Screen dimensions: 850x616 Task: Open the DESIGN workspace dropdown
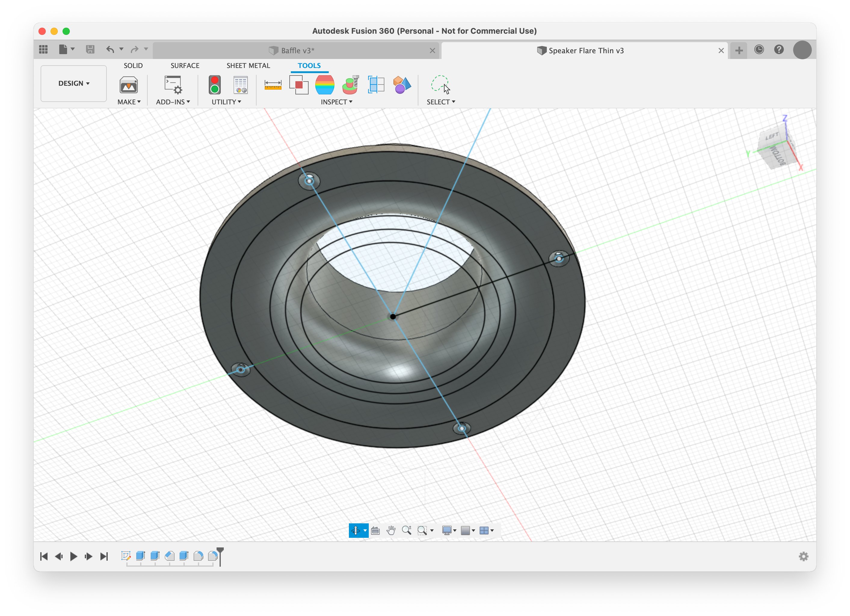coord(73,83)
